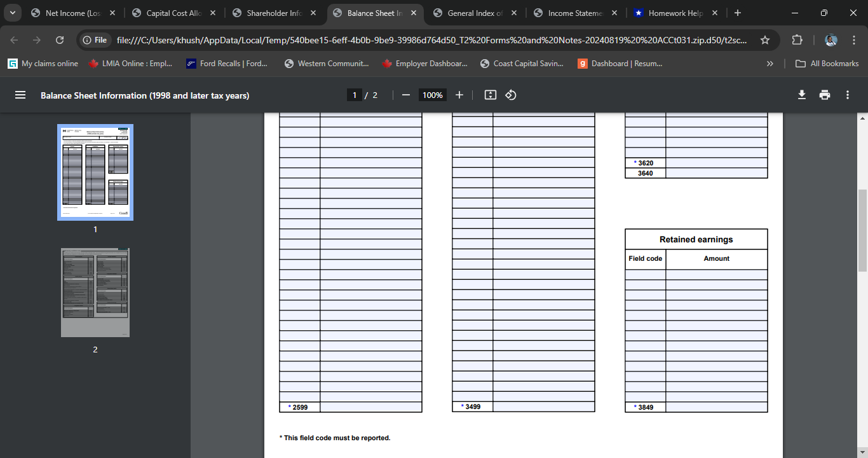Expand the hidden bookmarks chevron
The width and height of the screenshot is (868, 458).
tap(770, 64)
